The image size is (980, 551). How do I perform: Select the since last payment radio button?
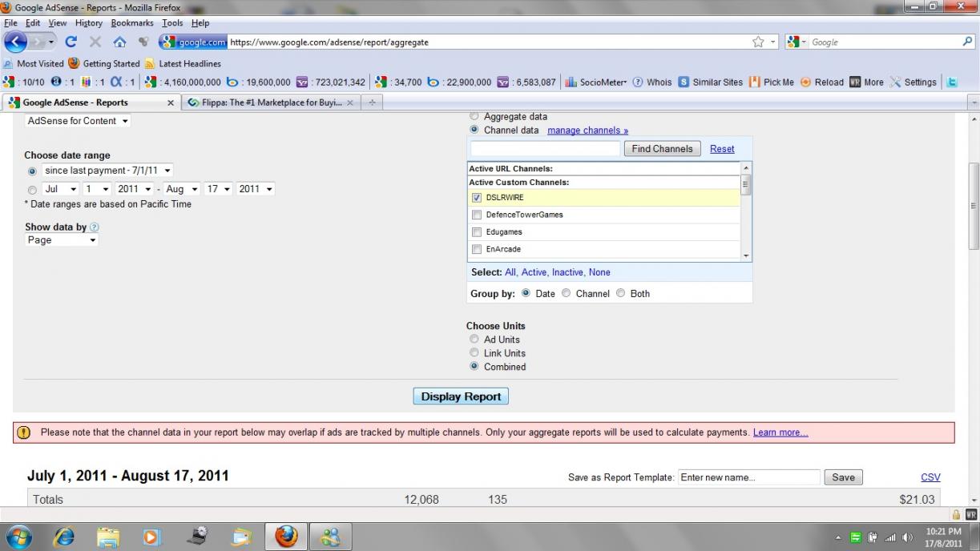click(x=32, y=171)
